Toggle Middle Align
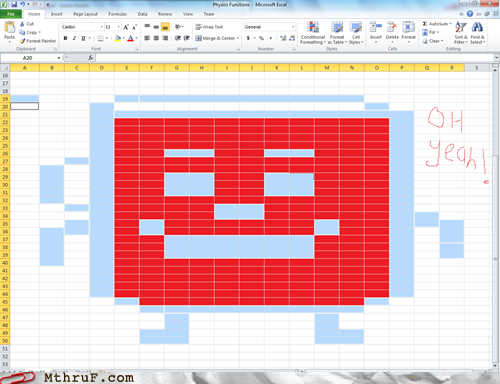This screenshot has width=500, height=384. click(156, 27)
